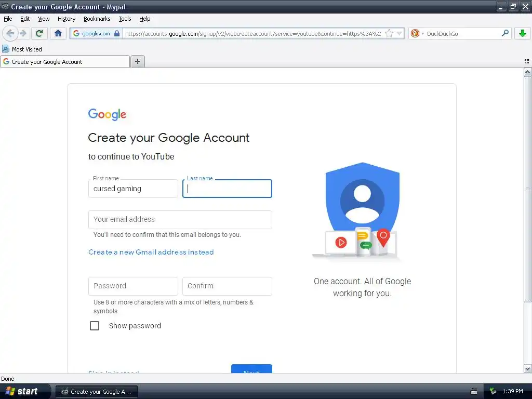Click the First name field
This screenshot has height=399, width=532.
tap(133, 189)
